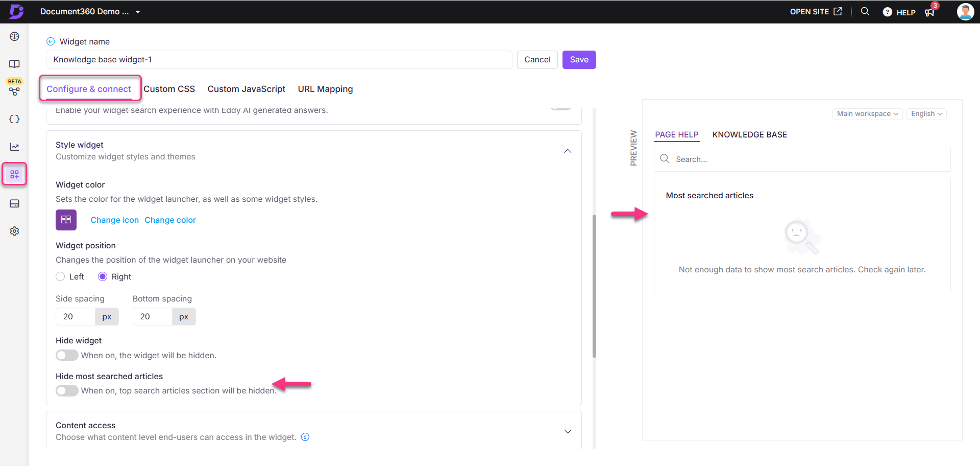
Task: Open the BETA workflow icon in sidebar
Action: click(x=14, y=91)
